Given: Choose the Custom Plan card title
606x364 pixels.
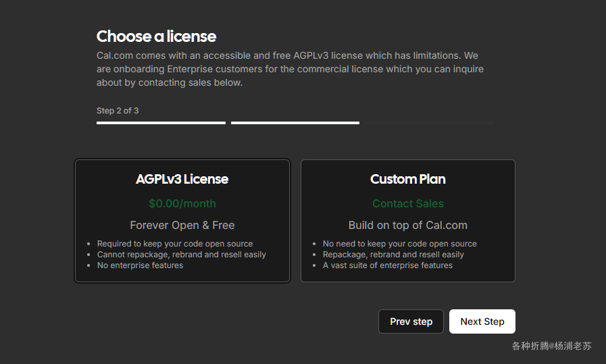Looking at the screenshot, I should pos(408,179).
